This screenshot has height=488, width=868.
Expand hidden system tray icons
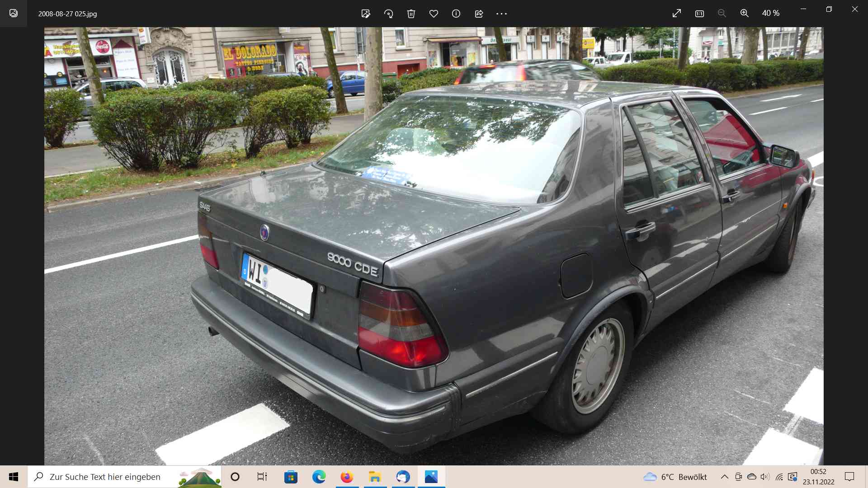click(724, 477)
